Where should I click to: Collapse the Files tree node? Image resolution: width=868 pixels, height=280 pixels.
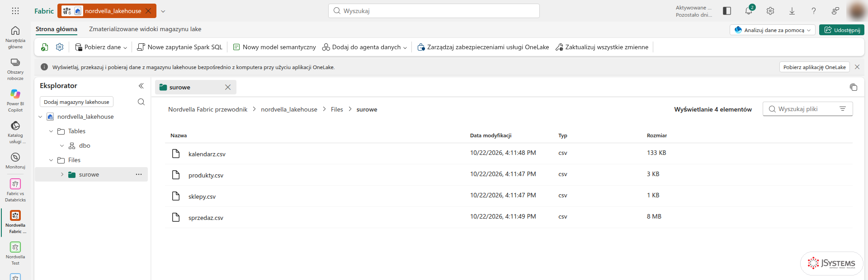(51, 160)
